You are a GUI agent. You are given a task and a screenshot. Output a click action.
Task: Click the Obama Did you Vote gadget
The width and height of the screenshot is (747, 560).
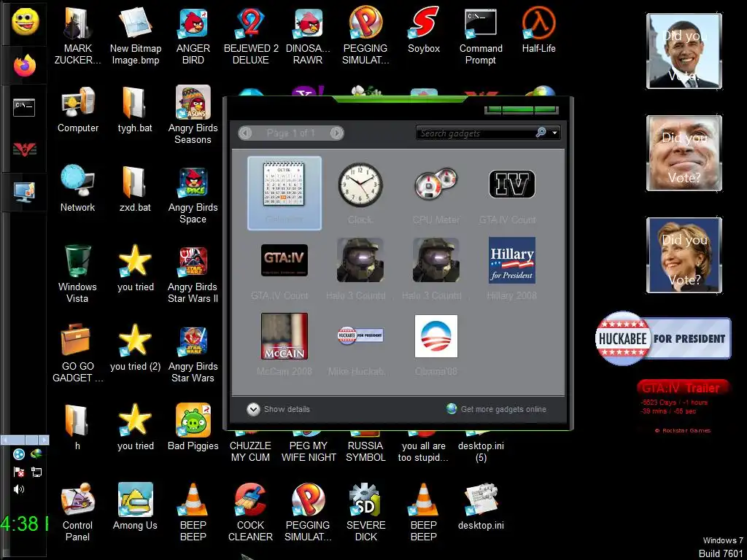click(684, 51)
